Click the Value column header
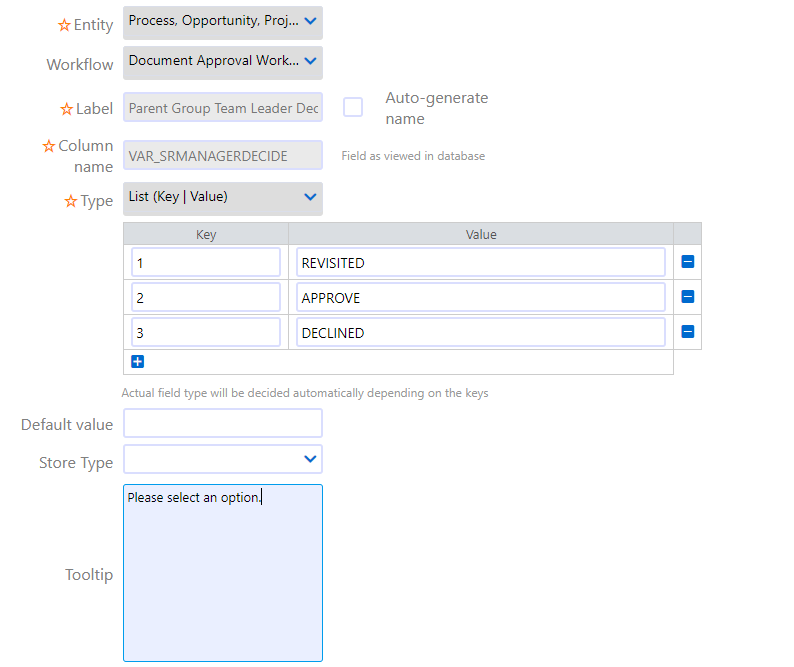The height and width of the screenshot is (667, 794). click(x=481, y=234)
